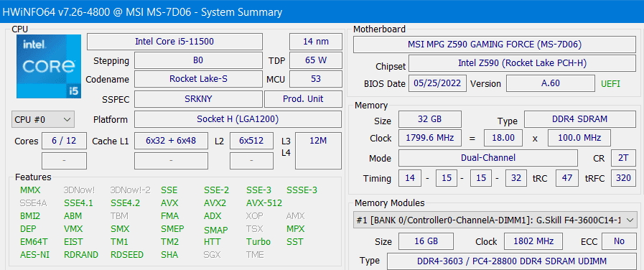Click the SHA feature label
The height and width of the screenshot is (270, 644).
click(x=169, y=254)
